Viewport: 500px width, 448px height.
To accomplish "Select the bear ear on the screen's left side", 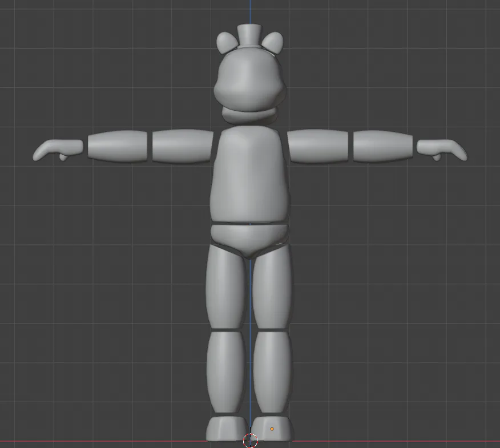I will 227,43.
